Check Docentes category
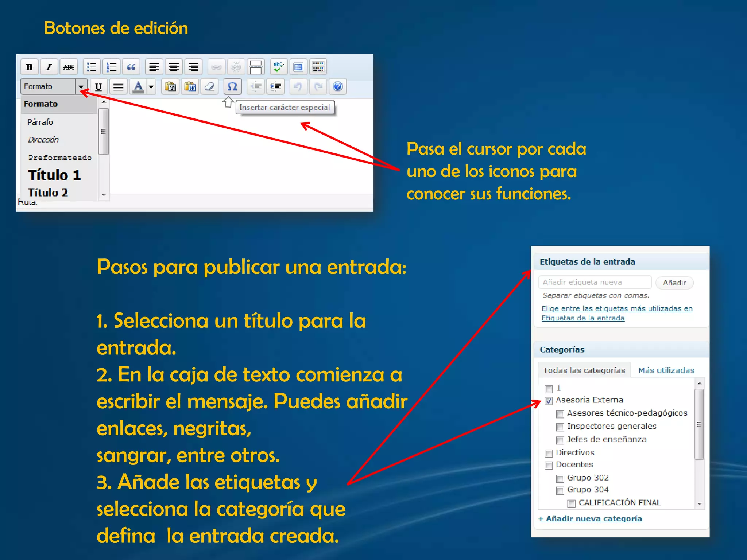The height and width of the screenshot is (560, 747). point(549,466)
